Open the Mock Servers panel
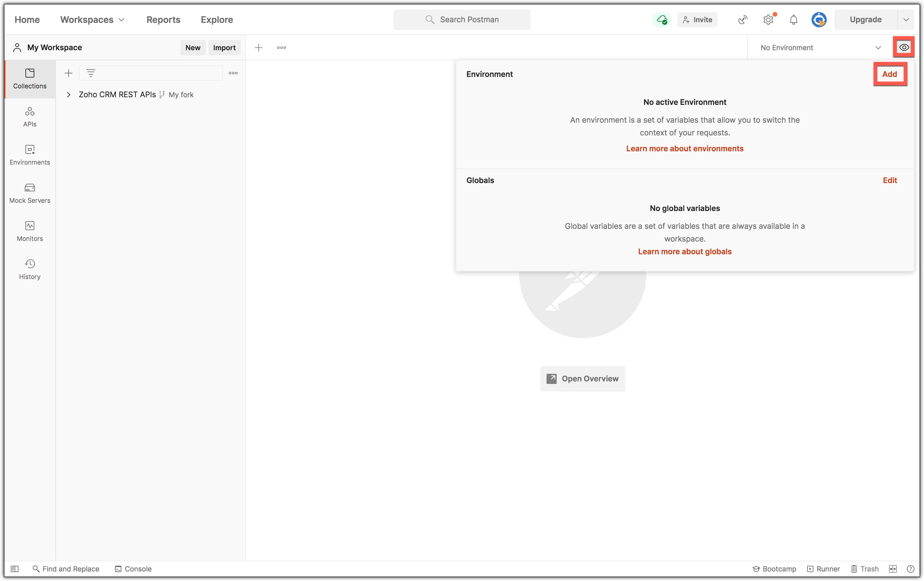 [30, 193]
